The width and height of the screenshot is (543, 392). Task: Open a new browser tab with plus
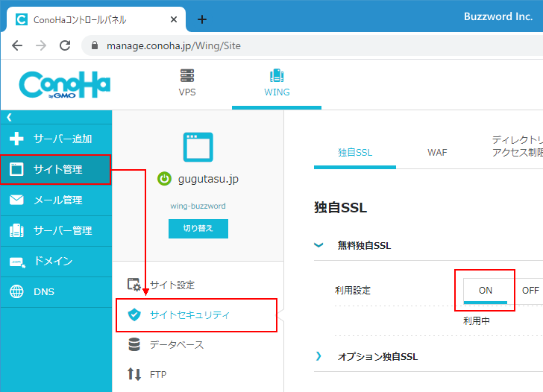[x=202, y=19]
